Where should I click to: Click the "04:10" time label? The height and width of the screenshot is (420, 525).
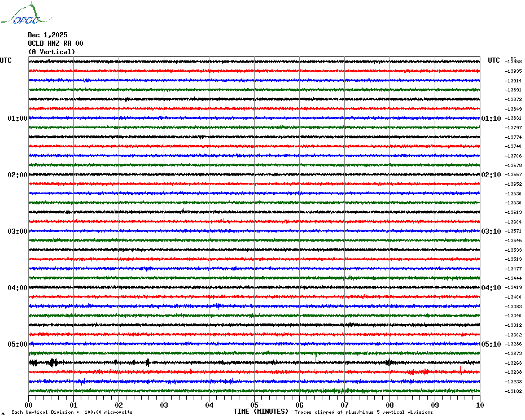pyautogui.click(x=491, y=288)
